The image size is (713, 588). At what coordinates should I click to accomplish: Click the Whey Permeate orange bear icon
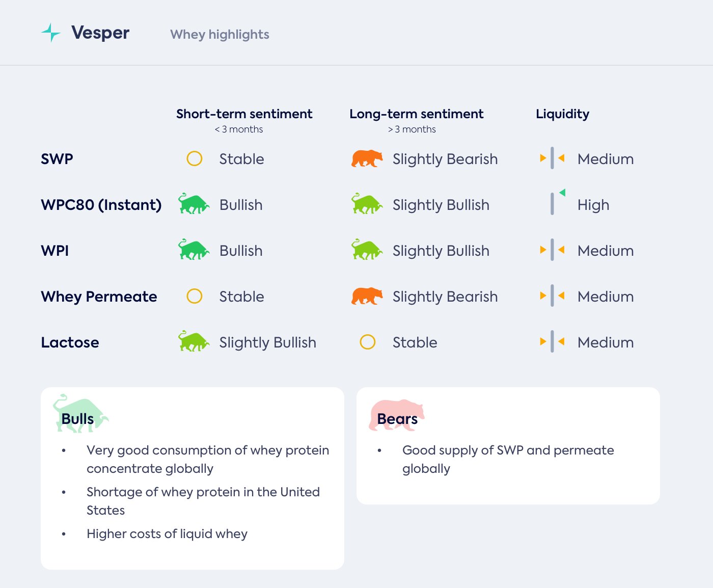click(x=367, y=296)
